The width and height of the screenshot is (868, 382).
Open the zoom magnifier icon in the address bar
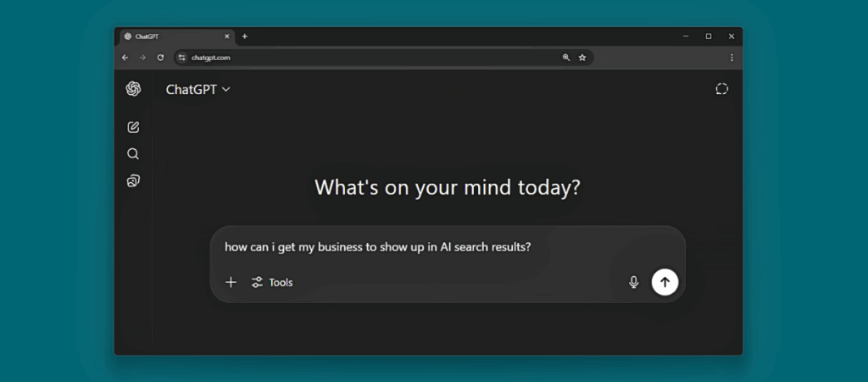(565, 58)
